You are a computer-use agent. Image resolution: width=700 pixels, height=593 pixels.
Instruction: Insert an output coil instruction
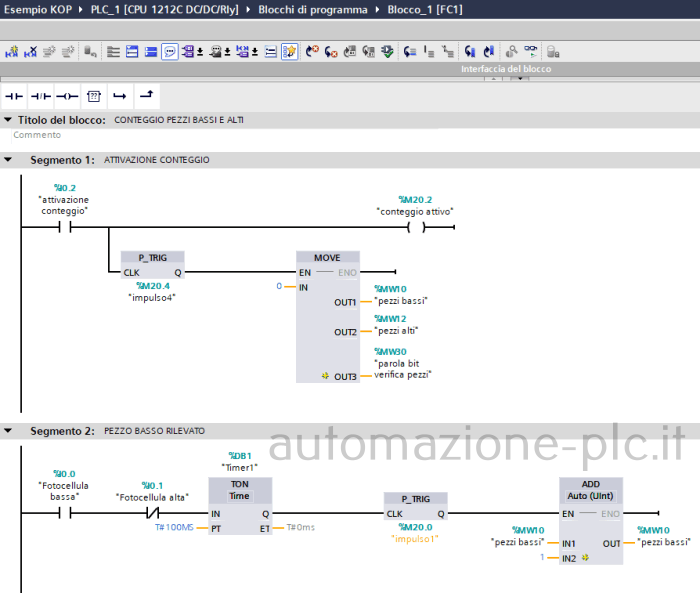pyautogui.click(x=66, y=96)
